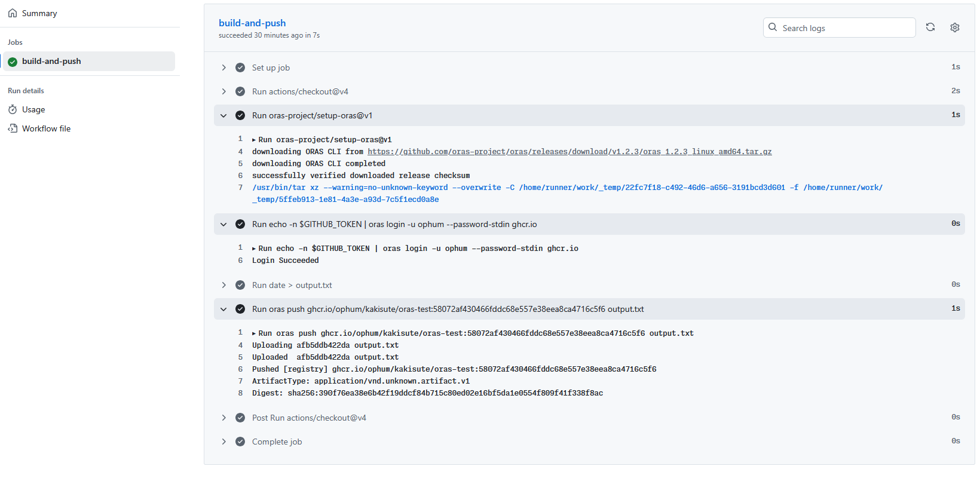Screen dimensions: 980x478
Task: Click the 'Pushed [registry]' log line
Action: coord(454,369)
